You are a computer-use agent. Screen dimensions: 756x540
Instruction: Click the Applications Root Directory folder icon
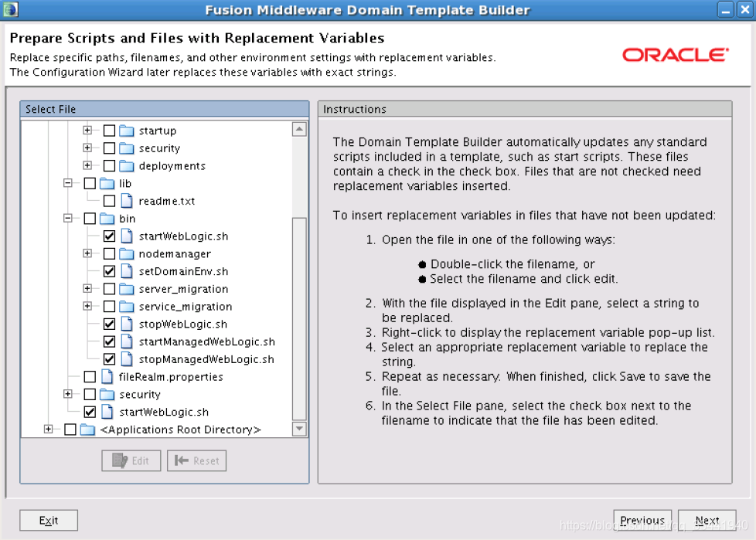[88, 430]
